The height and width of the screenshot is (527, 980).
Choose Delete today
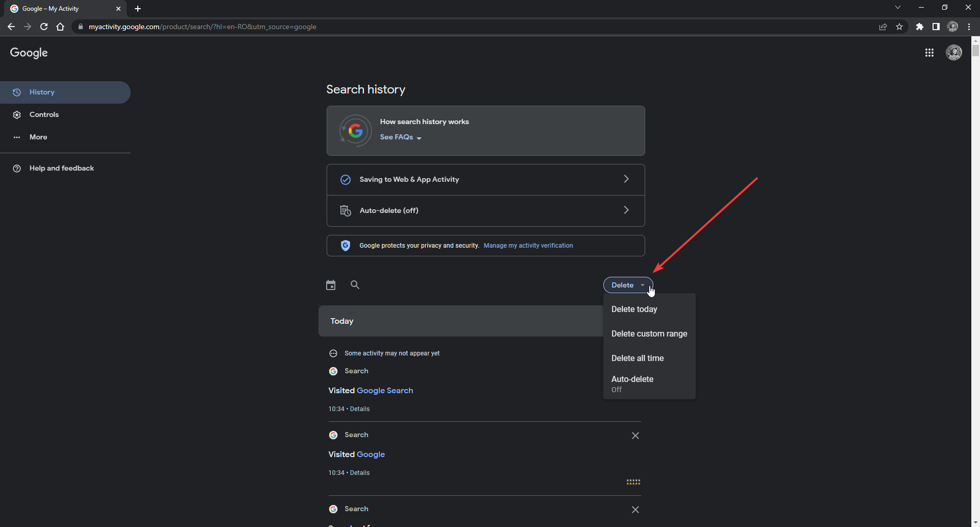click(x=649, y=309)
